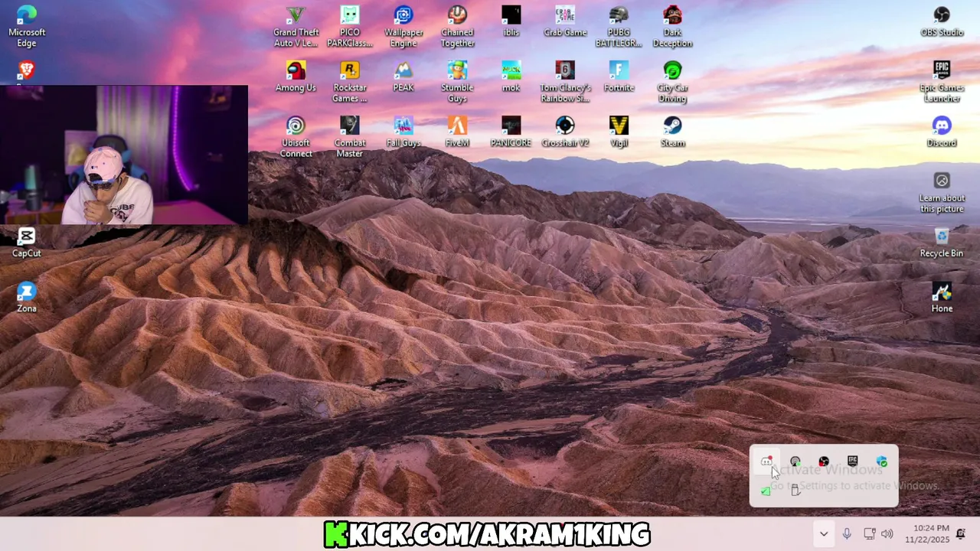Open Windows Security shield in tray overflow
This screenshot has width=980, height=551.
click(x=881, y=461)
